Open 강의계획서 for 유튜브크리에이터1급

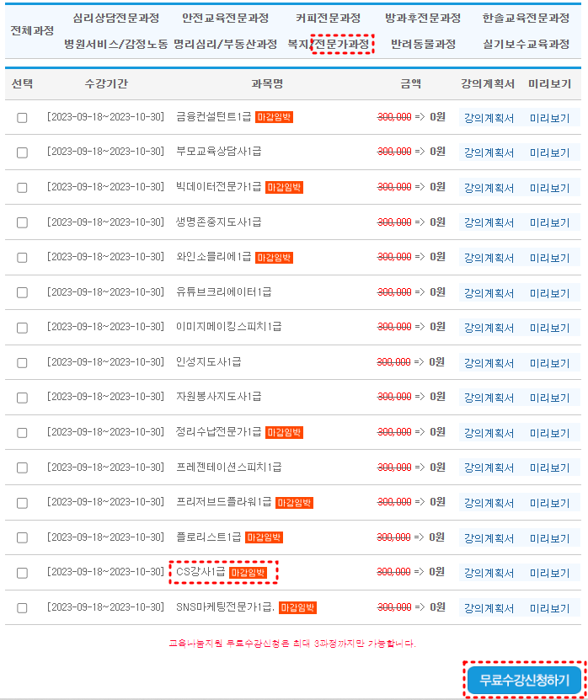pos(489,293)
